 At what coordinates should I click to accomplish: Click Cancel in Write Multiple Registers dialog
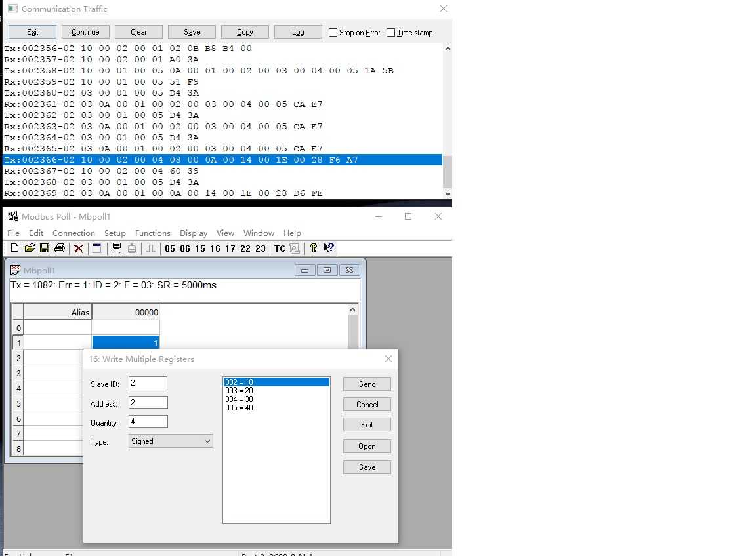(367, 405)
